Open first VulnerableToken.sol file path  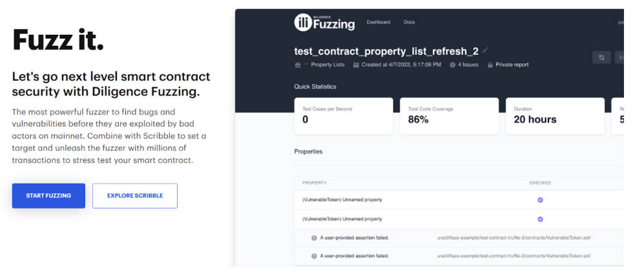[514, 238]
